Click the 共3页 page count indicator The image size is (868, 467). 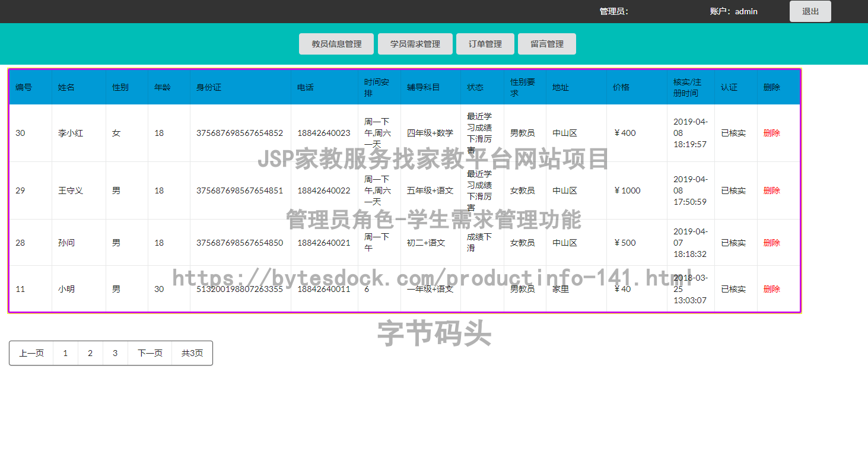tap(192, 352)
